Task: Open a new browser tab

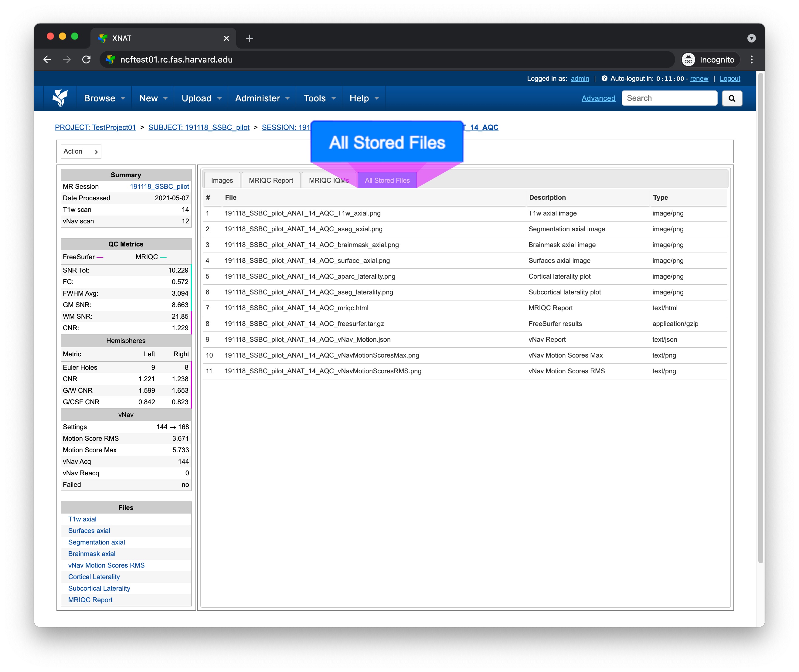Action: 249,38
